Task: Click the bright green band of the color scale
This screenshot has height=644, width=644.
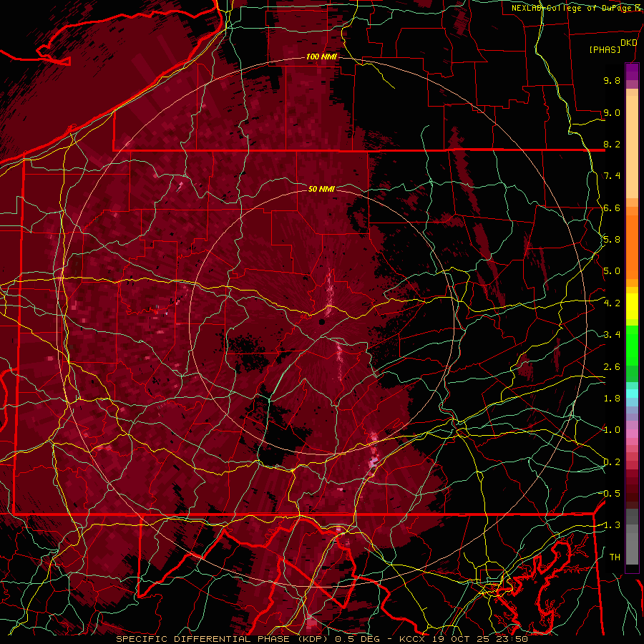Action: [632, 345]
